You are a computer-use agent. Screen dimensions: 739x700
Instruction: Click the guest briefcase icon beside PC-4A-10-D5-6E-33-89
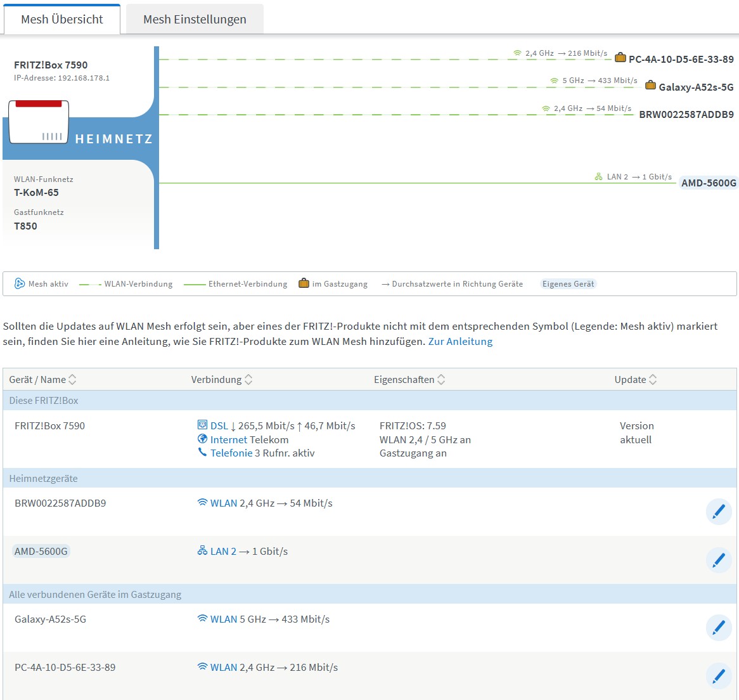pos(620,58)
